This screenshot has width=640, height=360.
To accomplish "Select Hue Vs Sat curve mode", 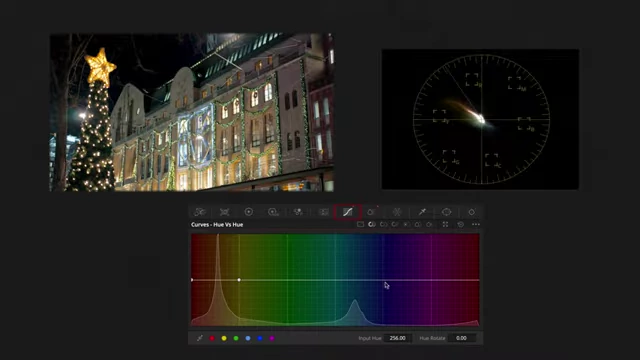I will 383,224.
